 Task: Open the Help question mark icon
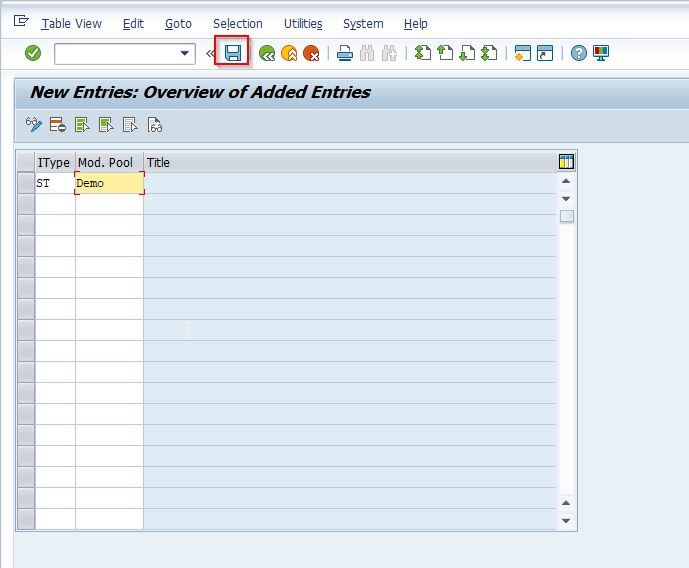pos(579,53)
